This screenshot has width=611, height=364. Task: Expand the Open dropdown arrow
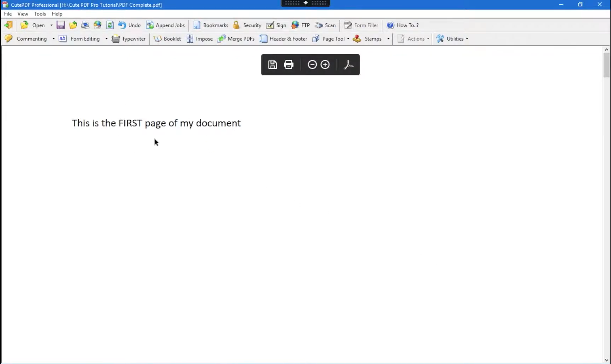[x=51, y=25]
